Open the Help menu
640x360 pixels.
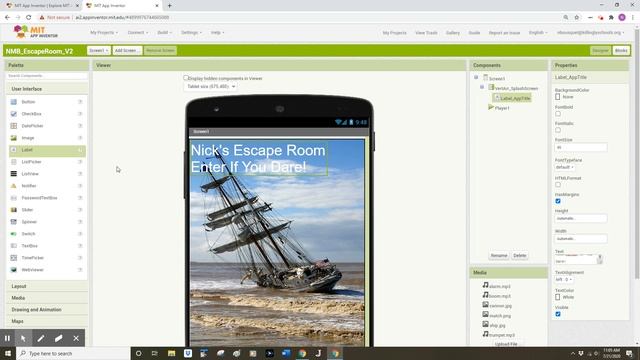click(x=217, y=33)
